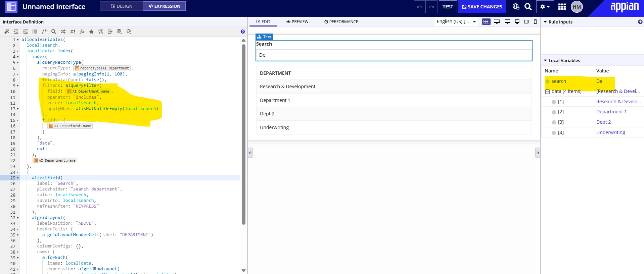Image resolution: width=644 pixels, height=274 pixels.
Task: Select the fit-width preview size
Action: [x=486, y=22]
